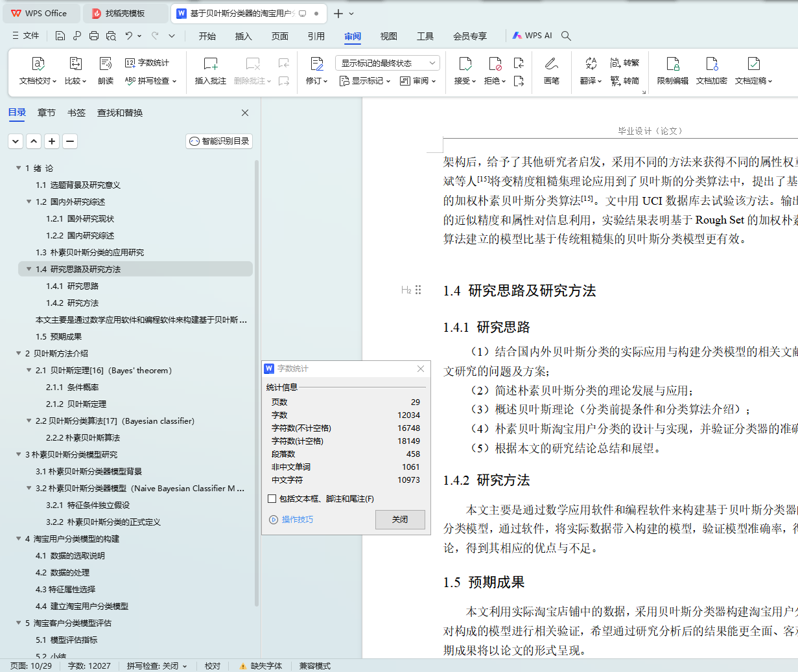This screenshot has height=672, width=798.
Task: Click the Undo arrow icon
Action: click(x=129, y=36)
